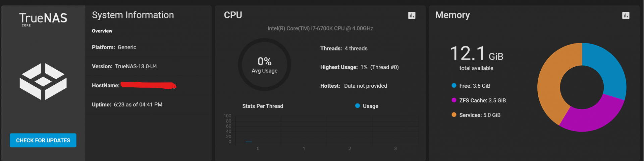
Task: Click the Uptime row
Action: [x=148, y=105]
